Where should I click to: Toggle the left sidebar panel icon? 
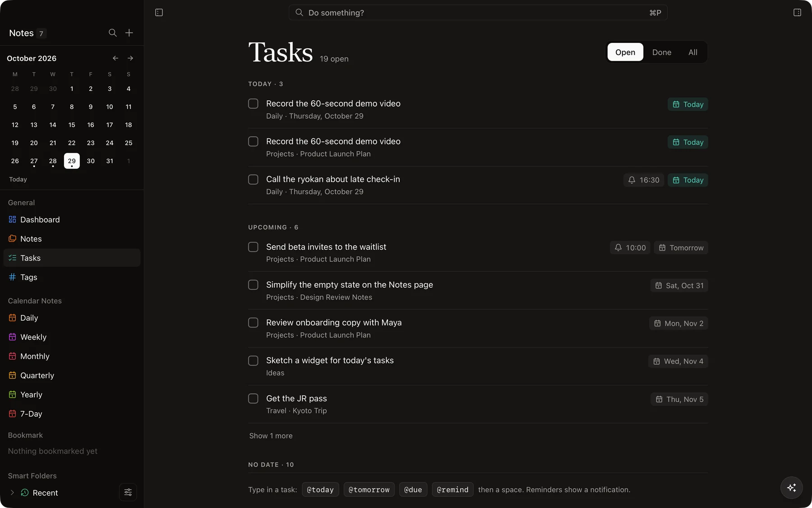pos(159,13)
